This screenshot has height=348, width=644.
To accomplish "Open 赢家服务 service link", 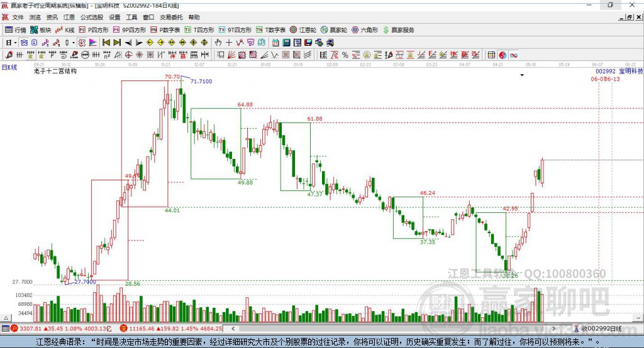I will [399, 30].
